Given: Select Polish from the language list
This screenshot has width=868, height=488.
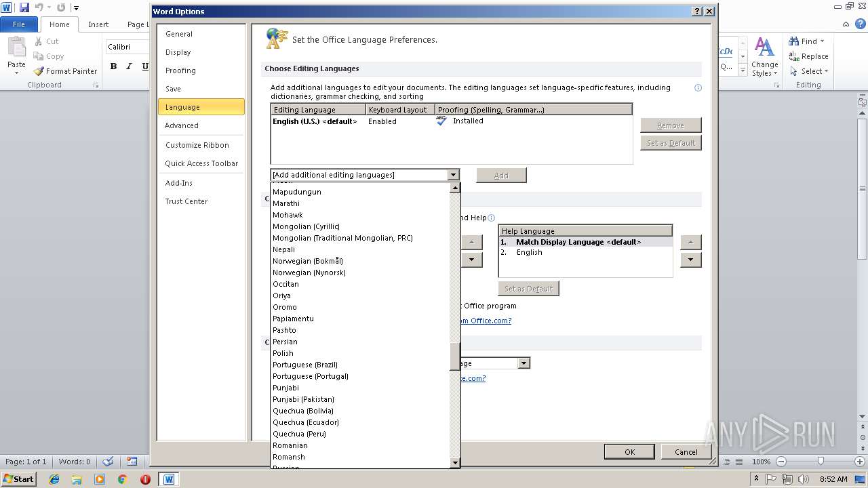Looking at the screenshot, I should pos(360,353).
